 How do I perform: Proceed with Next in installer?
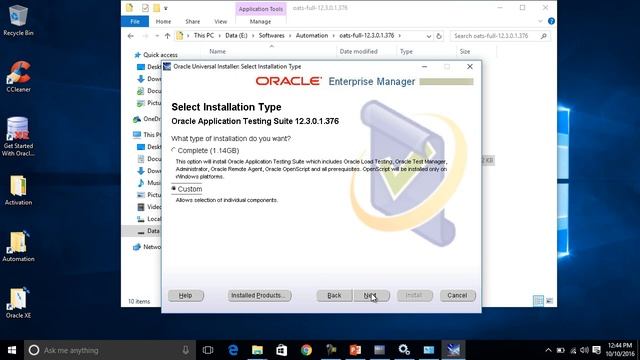371,296
